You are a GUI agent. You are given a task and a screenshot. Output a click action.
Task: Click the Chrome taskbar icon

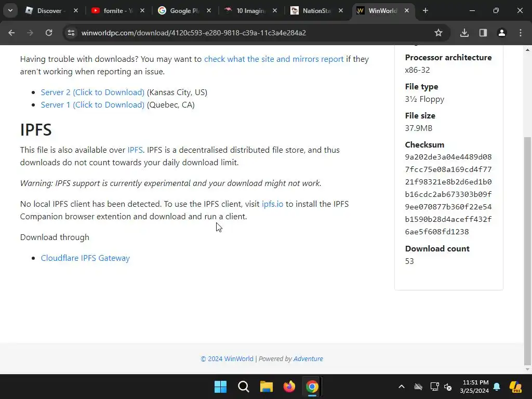(x=312, y=387)
